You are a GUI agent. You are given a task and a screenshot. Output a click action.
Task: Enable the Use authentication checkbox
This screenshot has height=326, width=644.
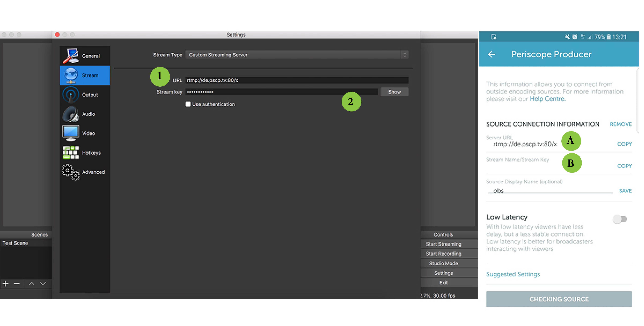tap(188, 104)
